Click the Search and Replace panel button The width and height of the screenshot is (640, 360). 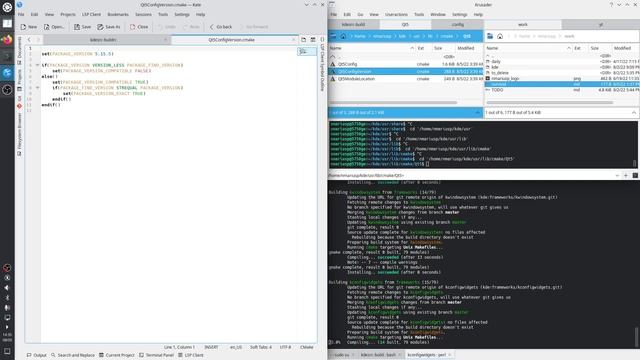[73, 355]
